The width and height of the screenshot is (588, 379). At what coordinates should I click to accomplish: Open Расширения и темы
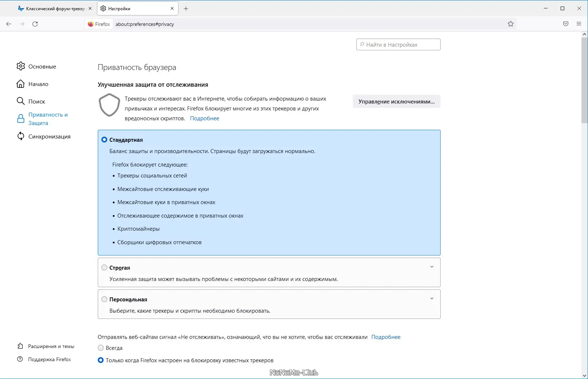[51, 346]
